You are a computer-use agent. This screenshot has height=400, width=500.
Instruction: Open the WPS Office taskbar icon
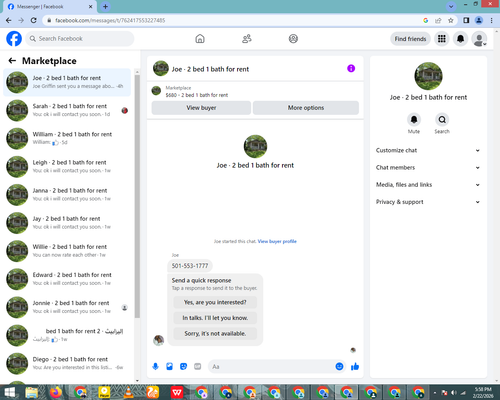tap(177, 392)
